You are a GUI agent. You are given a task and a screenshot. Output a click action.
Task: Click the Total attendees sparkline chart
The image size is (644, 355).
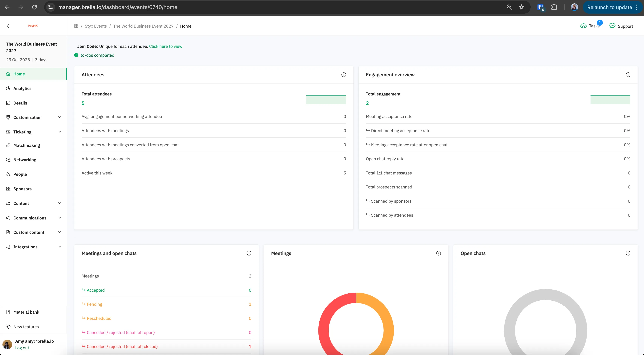point(326,99)
